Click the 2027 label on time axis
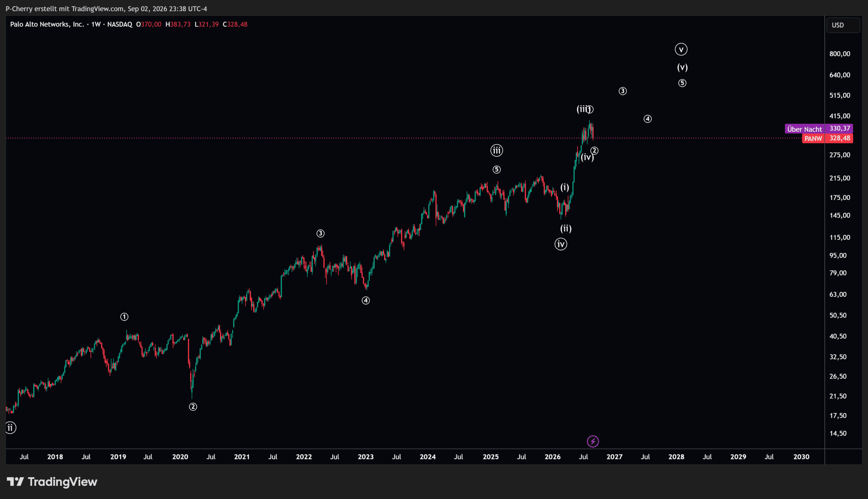The width and height of the screenshot is (868, 499). [x=614, y=457]
